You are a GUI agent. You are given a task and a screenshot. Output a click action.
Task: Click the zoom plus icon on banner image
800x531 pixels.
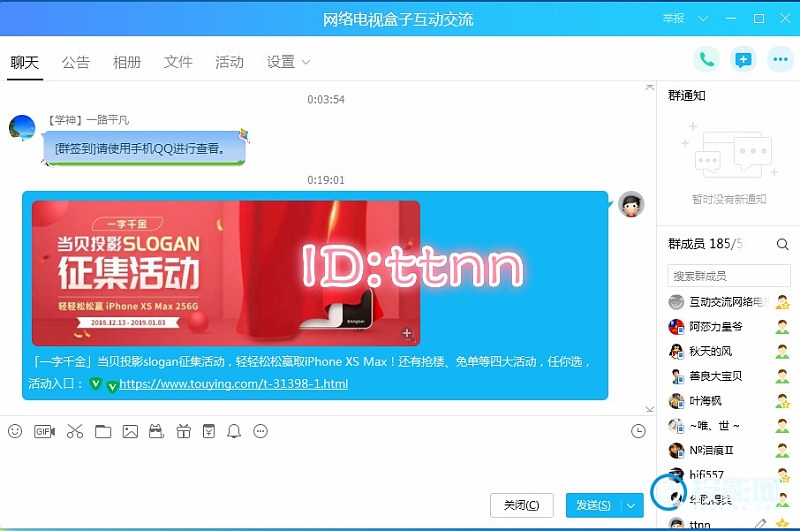pyautogui.click(x=407, y=334)
